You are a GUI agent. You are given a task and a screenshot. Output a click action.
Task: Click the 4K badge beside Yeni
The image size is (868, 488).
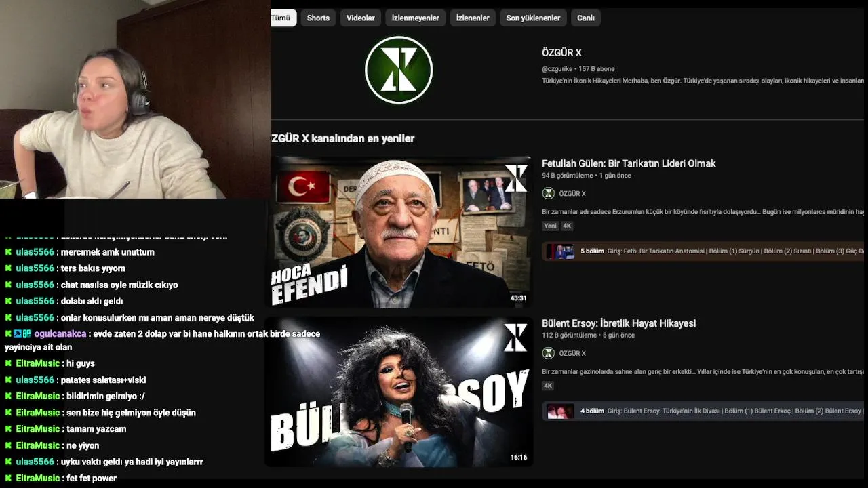tap(568, 226)
